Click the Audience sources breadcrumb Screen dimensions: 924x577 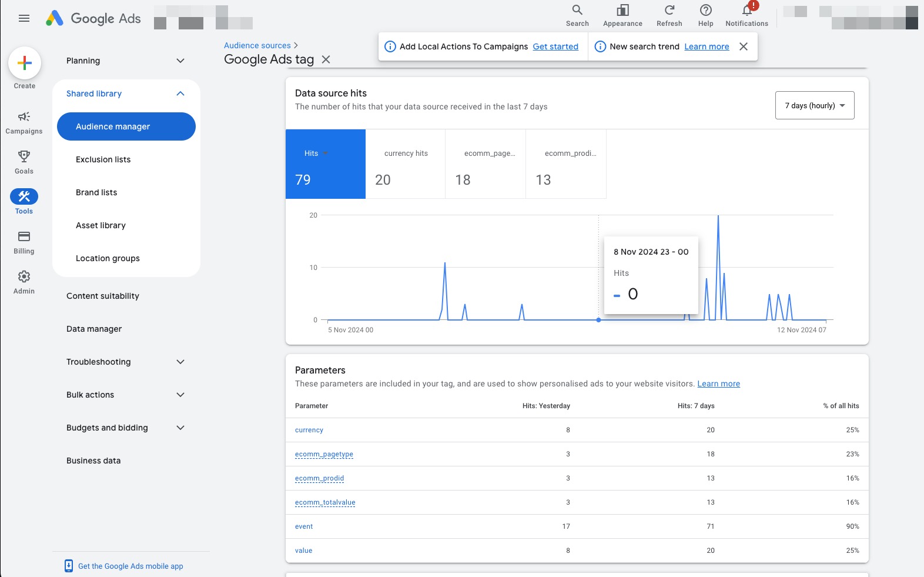(257, 45)
